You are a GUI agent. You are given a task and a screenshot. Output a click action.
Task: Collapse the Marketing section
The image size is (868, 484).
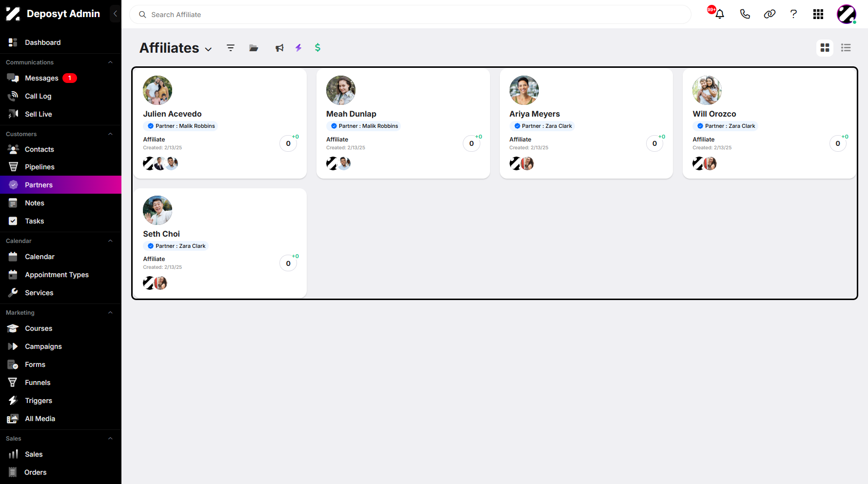[110, 313]
